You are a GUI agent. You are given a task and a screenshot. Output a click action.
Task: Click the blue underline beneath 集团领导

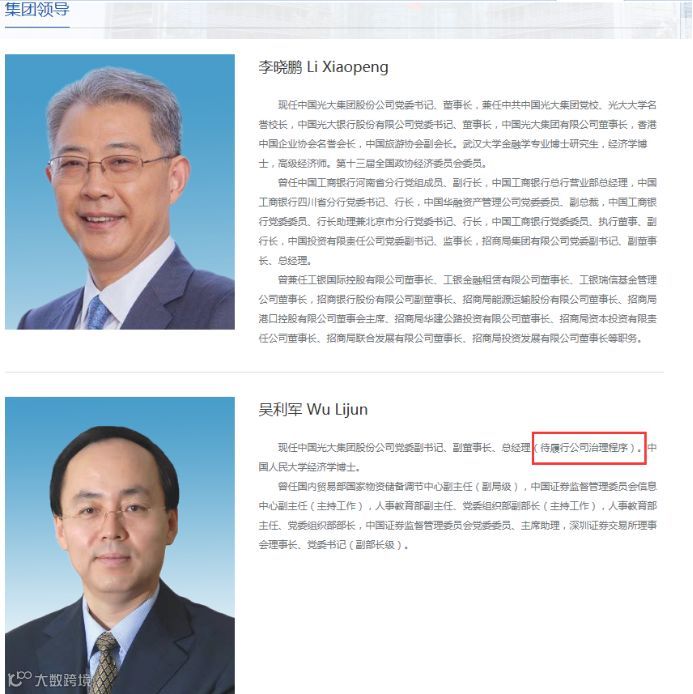point(37,27)
